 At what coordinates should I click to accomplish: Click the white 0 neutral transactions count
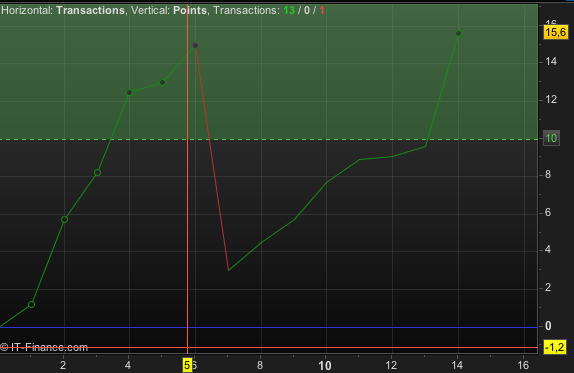(307, 10)
